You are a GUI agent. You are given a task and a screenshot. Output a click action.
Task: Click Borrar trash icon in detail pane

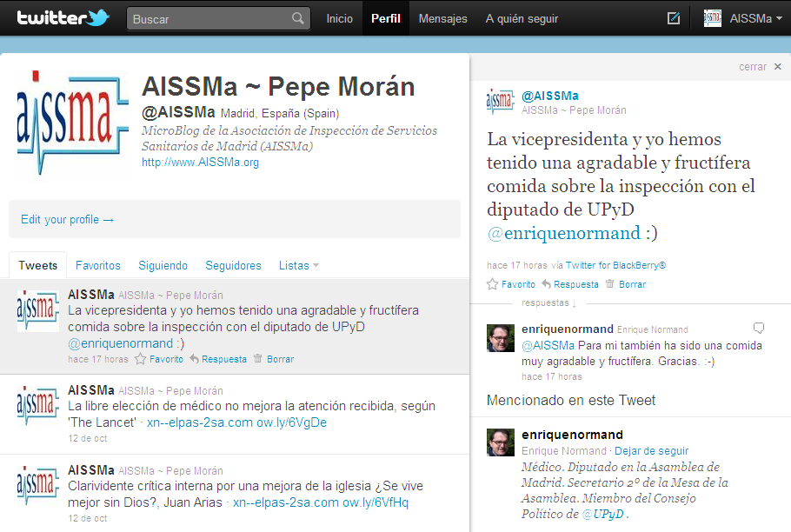click(610, 283)
